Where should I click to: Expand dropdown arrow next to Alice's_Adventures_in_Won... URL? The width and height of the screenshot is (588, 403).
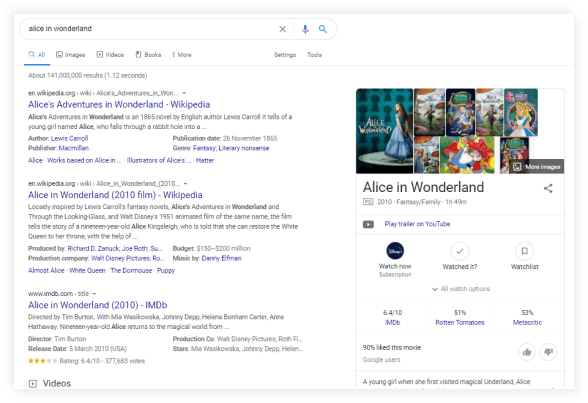tap(184, 93)
